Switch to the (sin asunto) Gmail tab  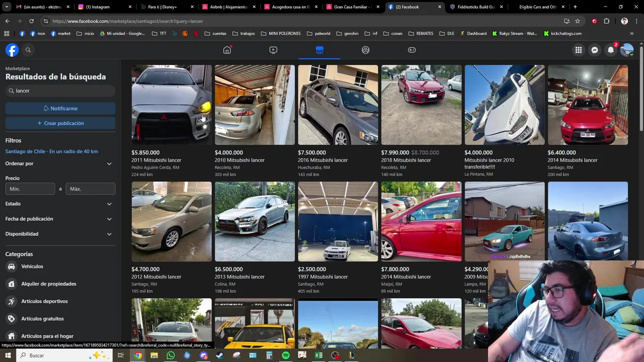click(x=42, y=7)
